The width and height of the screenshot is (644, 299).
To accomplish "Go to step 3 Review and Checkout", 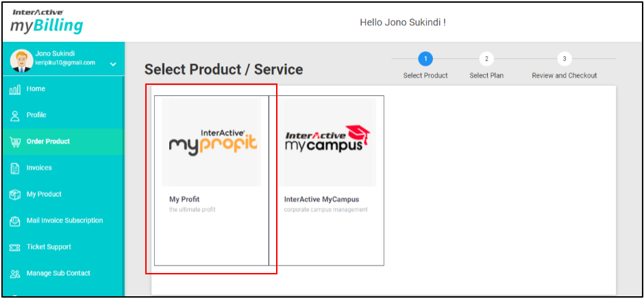I will click(564, 59).
